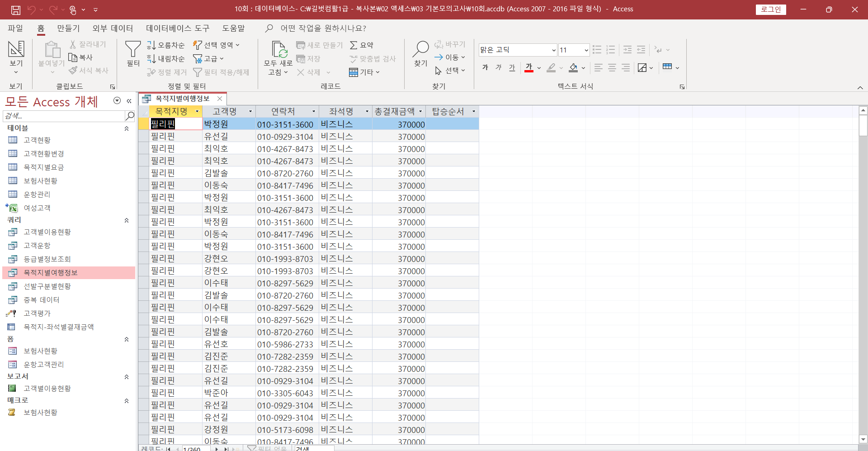This screenshot has height=451, width=868.
Task: Collapse the 테이블 group in navigation pane
Action: 127,128
